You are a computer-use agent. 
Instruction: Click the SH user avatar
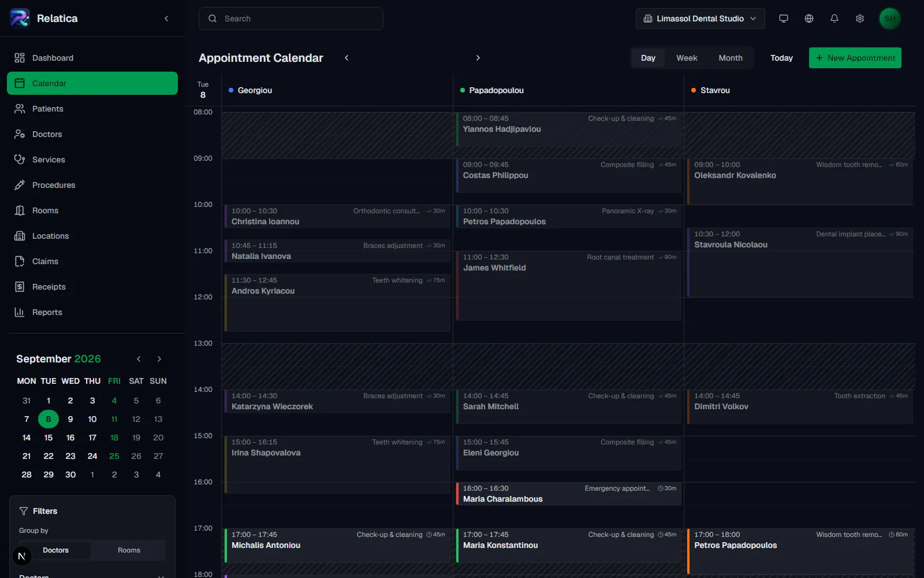click(x=890, y=18)
